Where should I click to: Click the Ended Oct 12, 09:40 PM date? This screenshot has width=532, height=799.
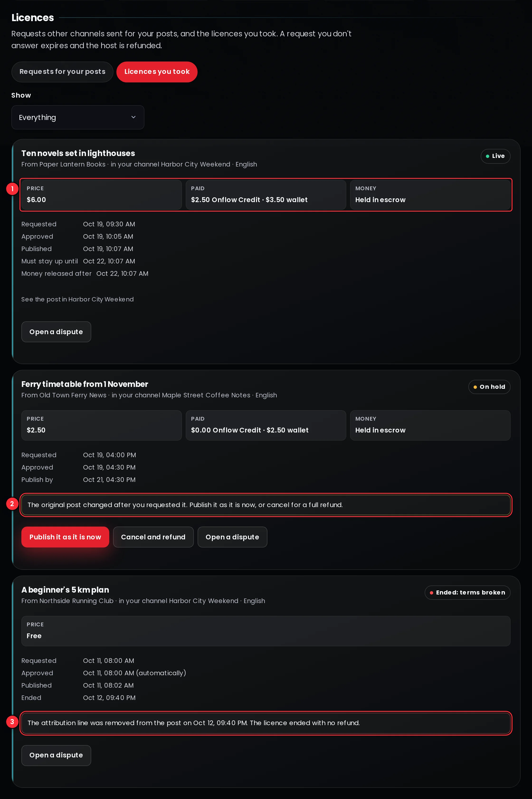click(109, 698)
